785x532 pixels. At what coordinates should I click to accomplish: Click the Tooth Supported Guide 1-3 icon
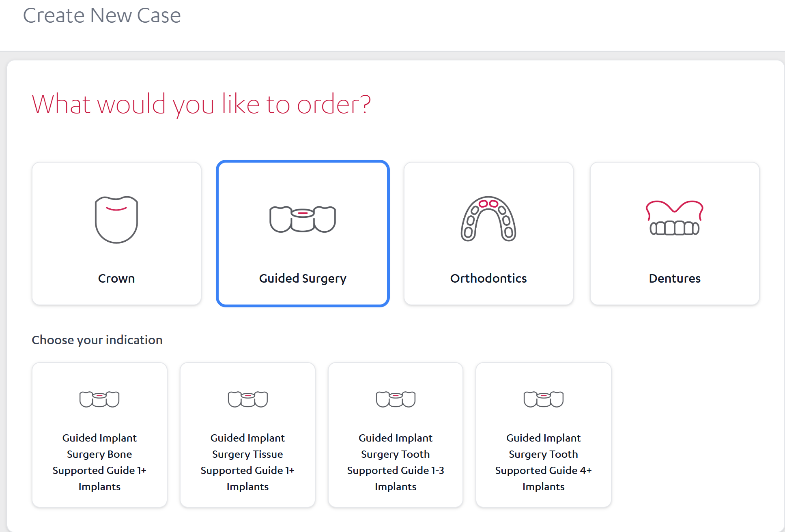pos(396,399)
